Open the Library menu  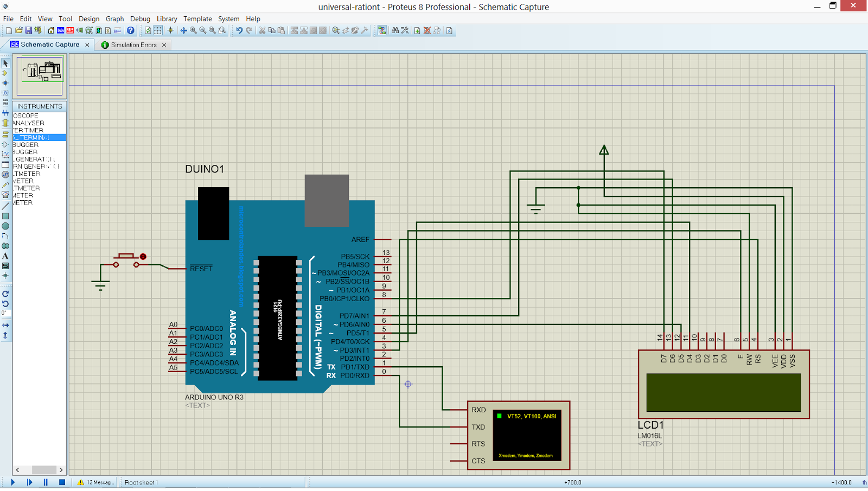coord(167,18)
